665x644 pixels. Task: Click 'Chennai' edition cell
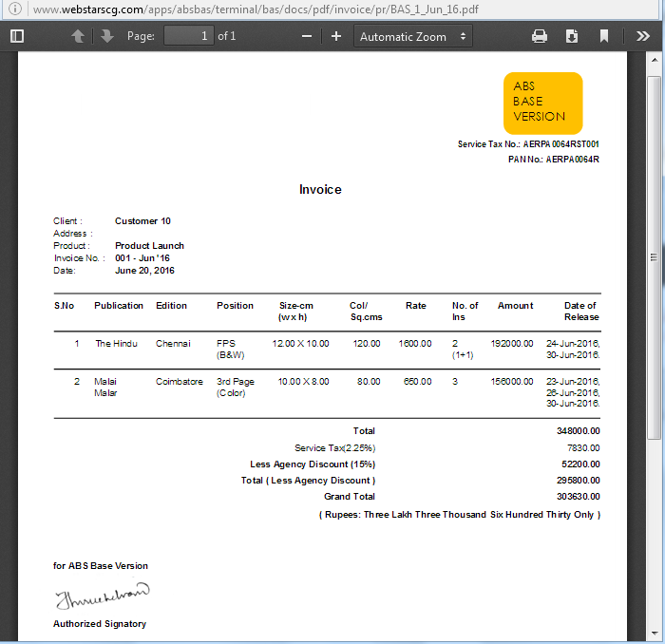[x=173, y=344]
